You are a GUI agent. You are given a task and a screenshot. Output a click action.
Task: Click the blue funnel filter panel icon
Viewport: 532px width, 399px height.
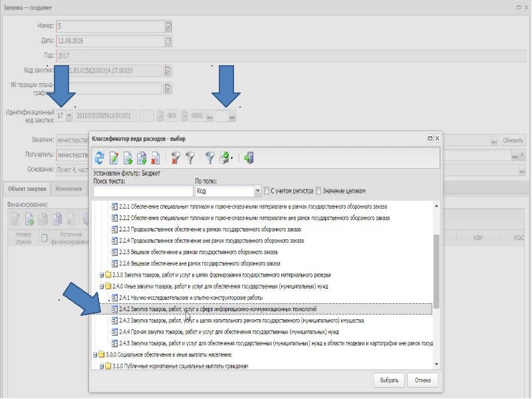(x=210, y=158)
